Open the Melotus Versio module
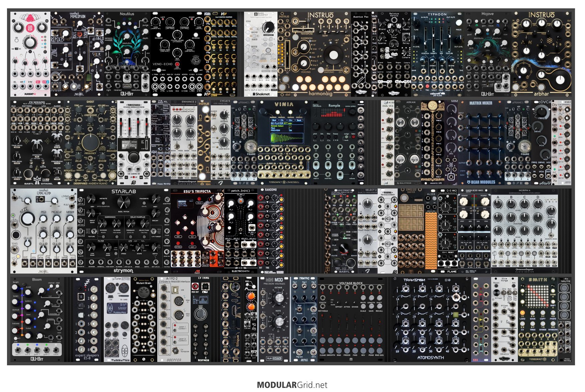This screenshot has height=392, width=585. coord(394,54)
